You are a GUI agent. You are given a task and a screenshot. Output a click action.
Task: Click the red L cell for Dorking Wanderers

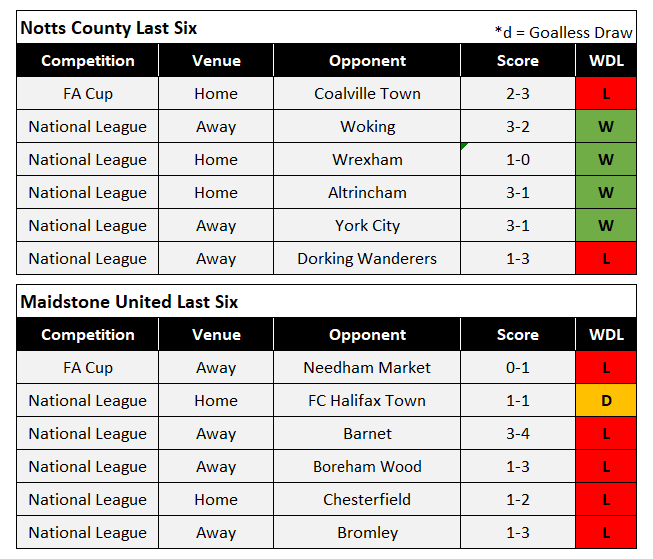(x=606, y=259)
